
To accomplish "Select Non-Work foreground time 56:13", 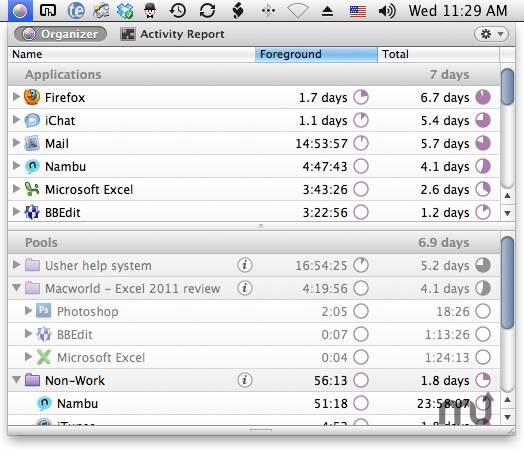I will pos(331,381).
